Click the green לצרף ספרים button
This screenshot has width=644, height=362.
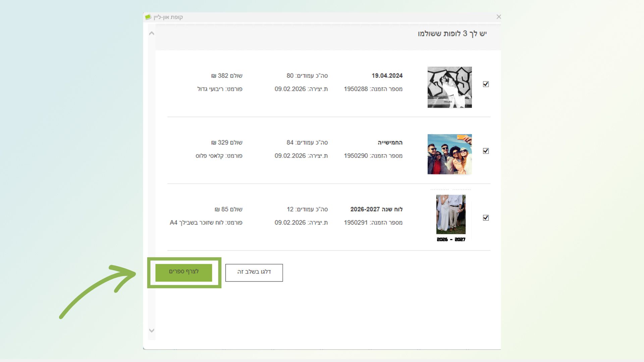coord(183,272)
